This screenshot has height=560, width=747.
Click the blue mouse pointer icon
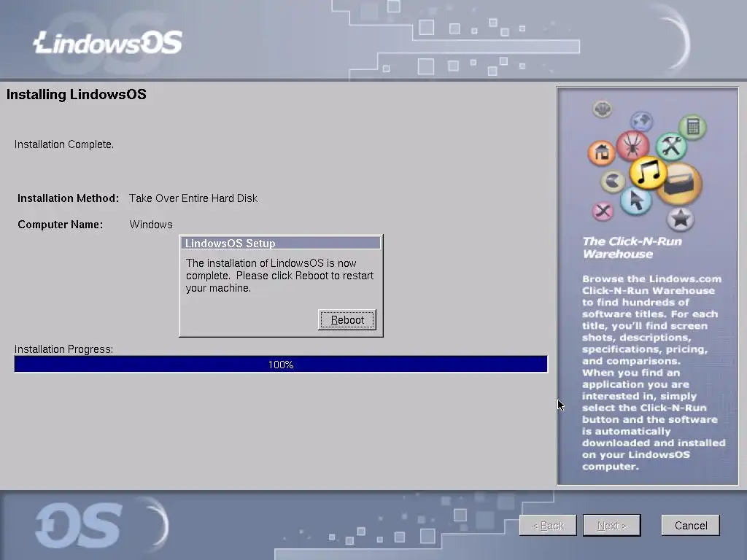636,200
